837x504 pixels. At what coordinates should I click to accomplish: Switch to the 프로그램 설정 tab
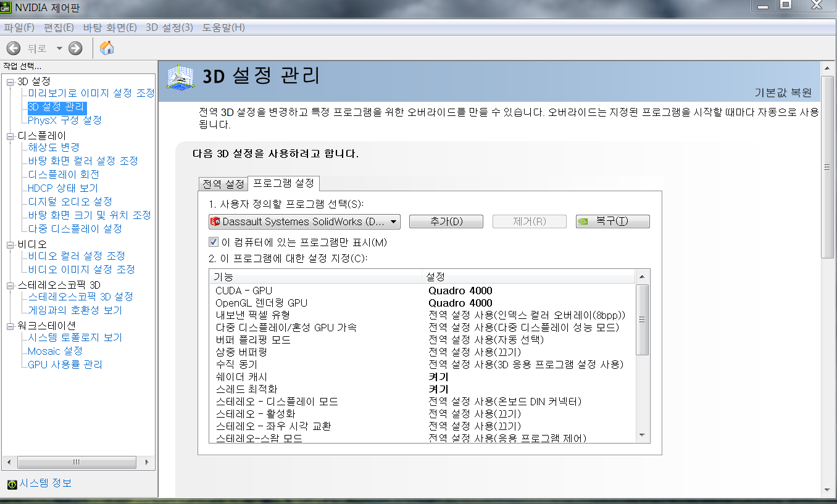pos(284,183)
